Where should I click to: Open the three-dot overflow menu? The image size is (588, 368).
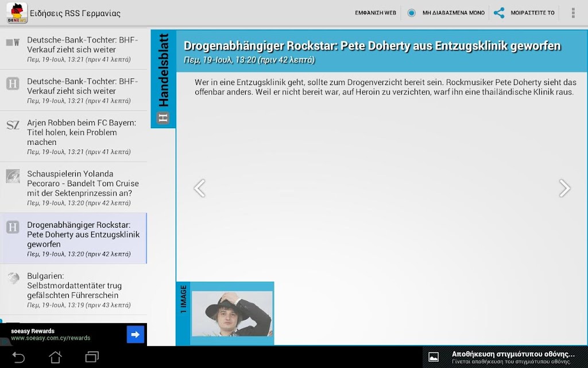click(573, 13)
